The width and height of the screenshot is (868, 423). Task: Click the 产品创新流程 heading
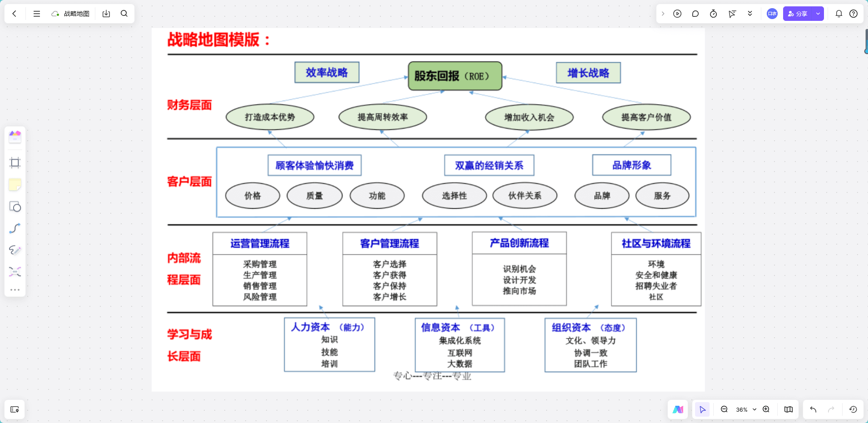pyautogui.click(x=519, y=243)
